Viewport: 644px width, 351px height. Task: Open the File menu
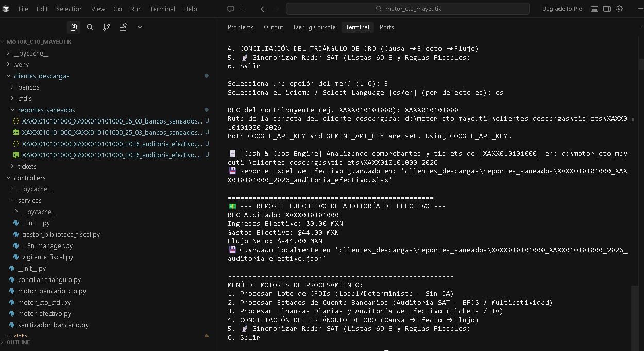(x=23, y=9)
